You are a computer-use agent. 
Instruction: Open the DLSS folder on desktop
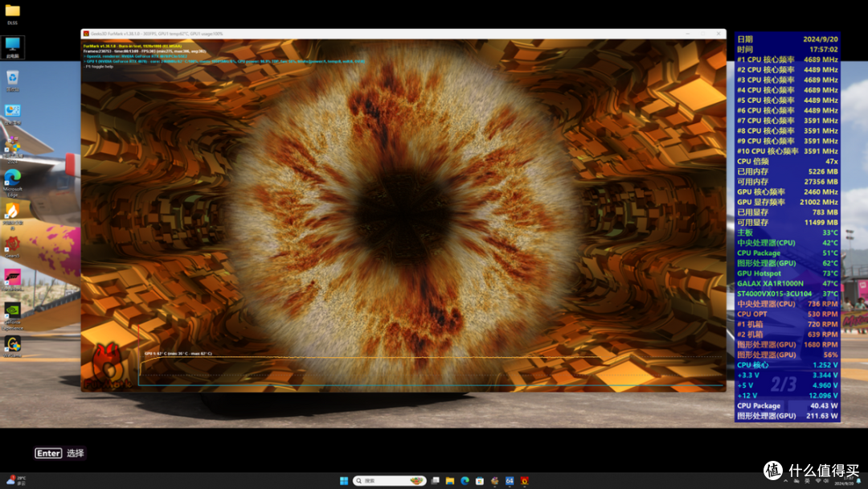click(x=12, y=14)
